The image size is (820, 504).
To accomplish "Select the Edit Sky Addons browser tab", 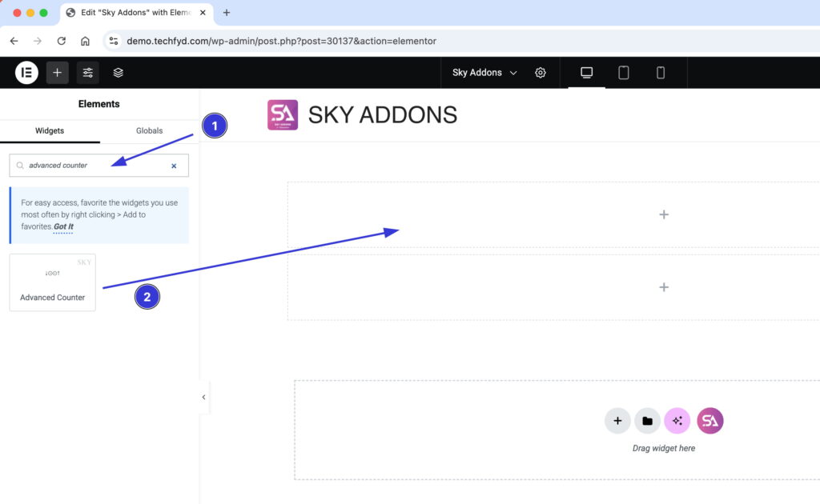I will tap(136, 13).
